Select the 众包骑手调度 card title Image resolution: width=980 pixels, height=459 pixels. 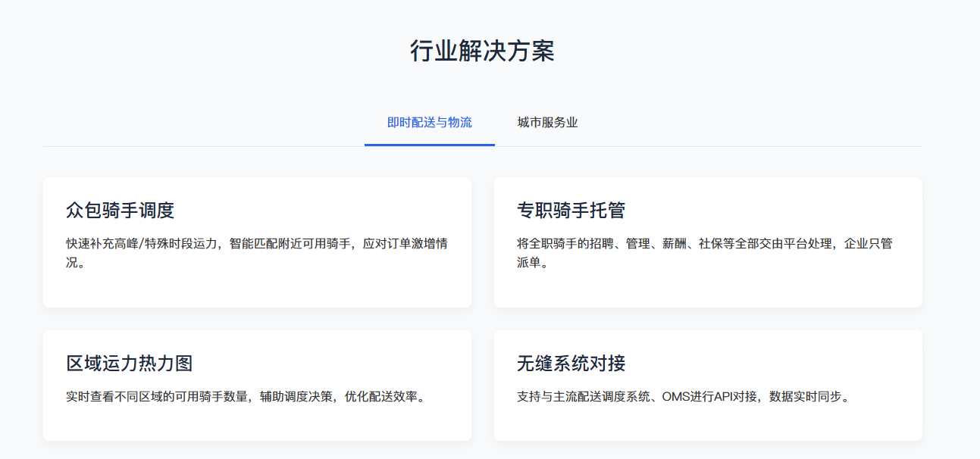[x=121, y=211]
